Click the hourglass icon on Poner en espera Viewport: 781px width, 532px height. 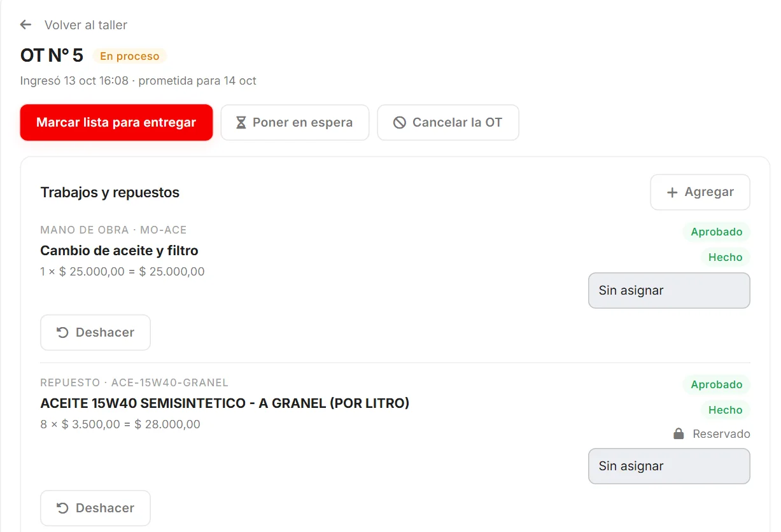pos(241,123)
